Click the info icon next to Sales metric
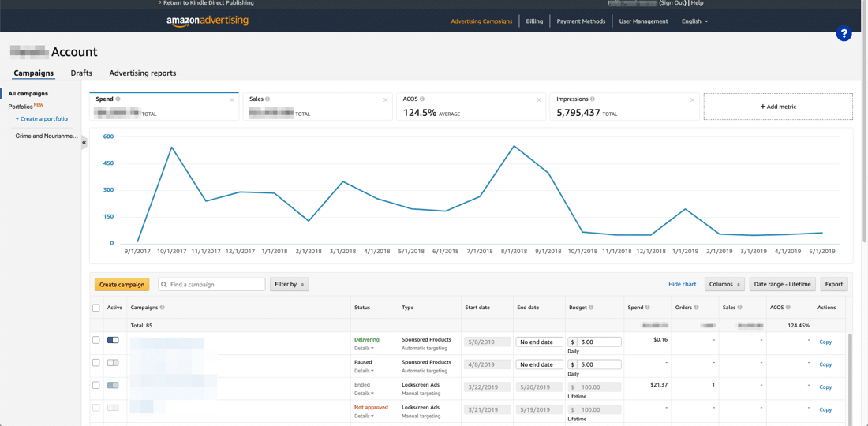The height and width of the screenshot is (426, 868). (x=268, y=99)
